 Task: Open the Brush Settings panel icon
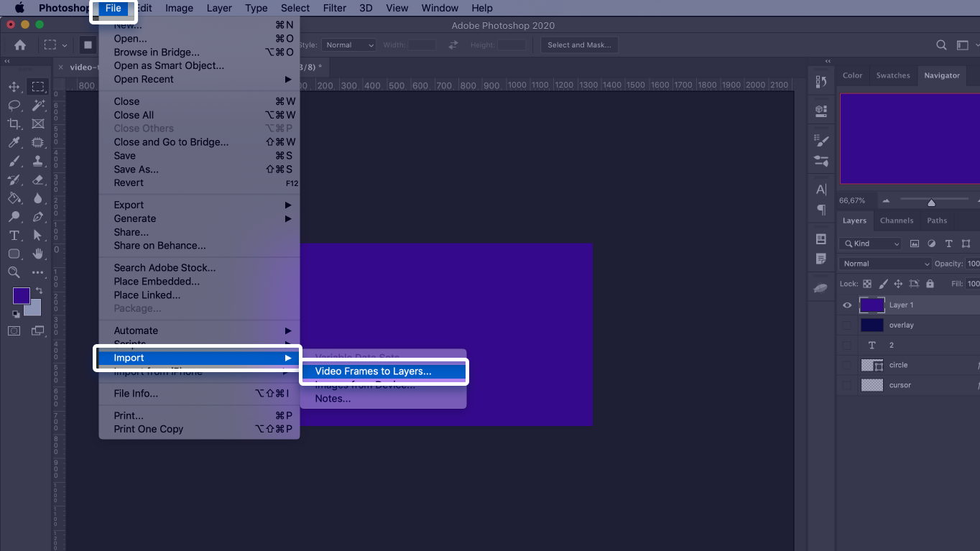(821, 140)
